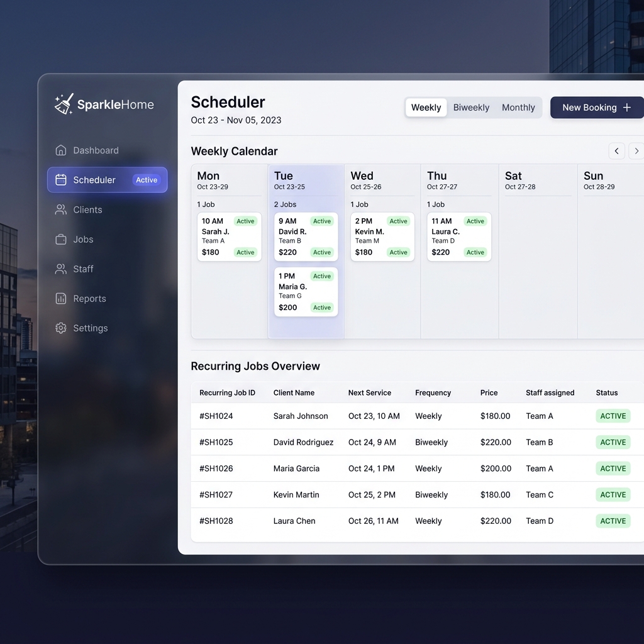Click ACTIVE status badge for #SH1024 row

pyautogui.click(x=613, y=416)
